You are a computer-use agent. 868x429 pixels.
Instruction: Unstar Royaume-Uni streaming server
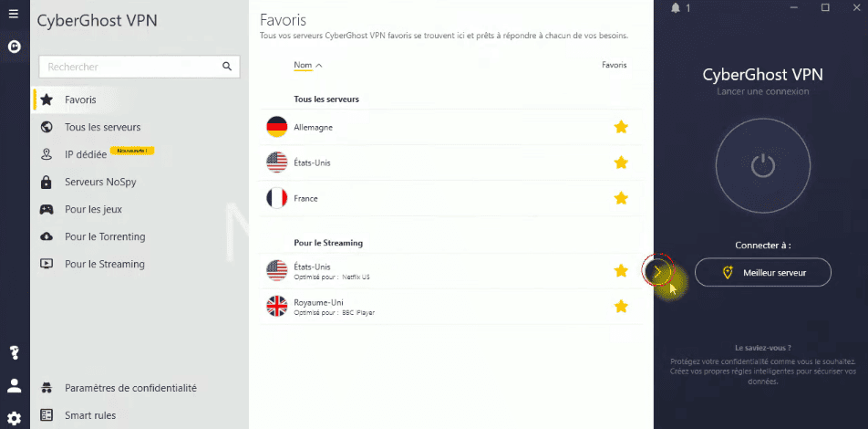pos(621,306)
